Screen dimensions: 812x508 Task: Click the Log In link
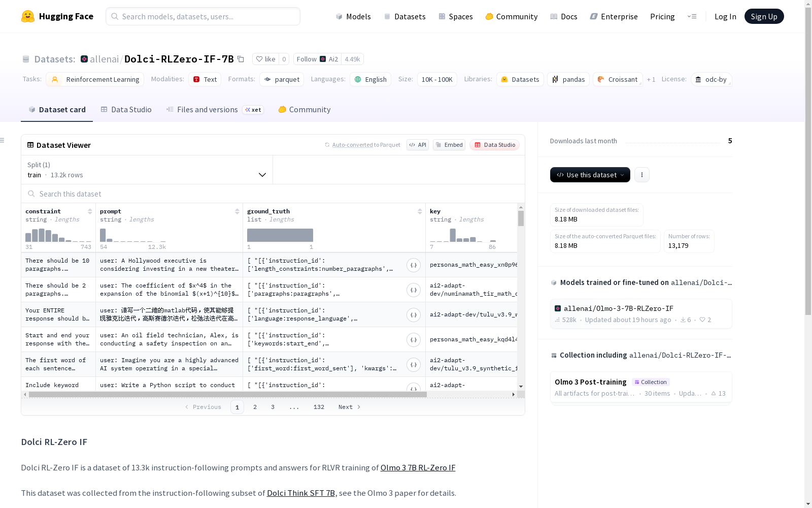tap(725, 16)
